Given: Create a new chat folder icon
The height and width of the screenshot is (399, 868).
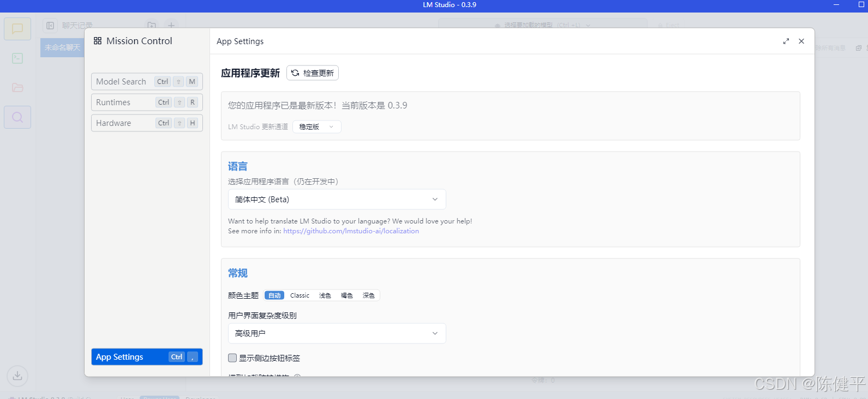Looking at the screenshot, I should coord(152,26).
